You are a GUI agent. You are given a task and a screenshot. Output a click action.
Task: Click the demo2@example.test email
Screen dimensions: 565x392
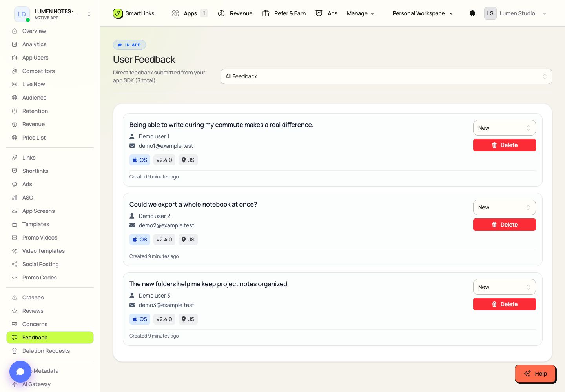pos(166,225)
